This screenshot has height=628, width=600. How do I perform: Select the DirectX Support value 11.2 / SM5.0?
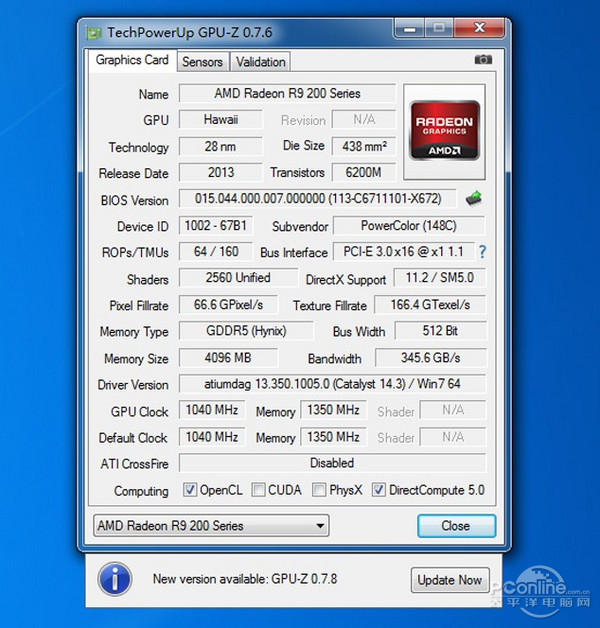440,278
